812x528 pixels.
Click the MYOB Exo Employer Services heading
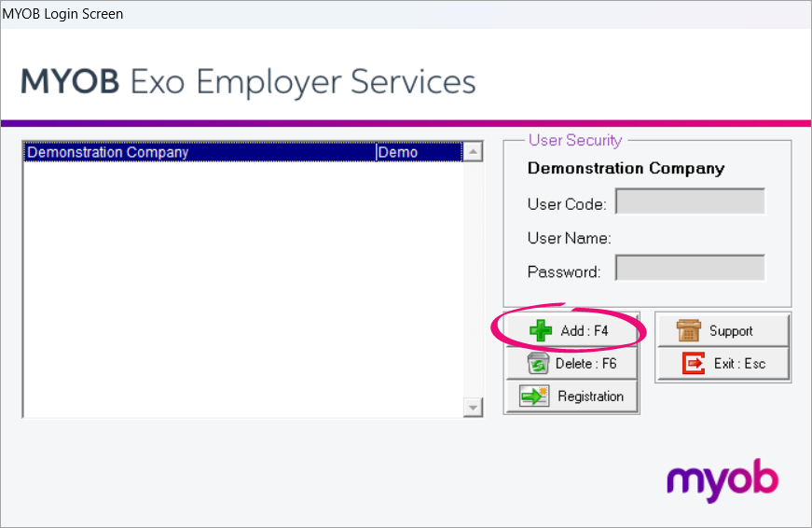(248, 82)
